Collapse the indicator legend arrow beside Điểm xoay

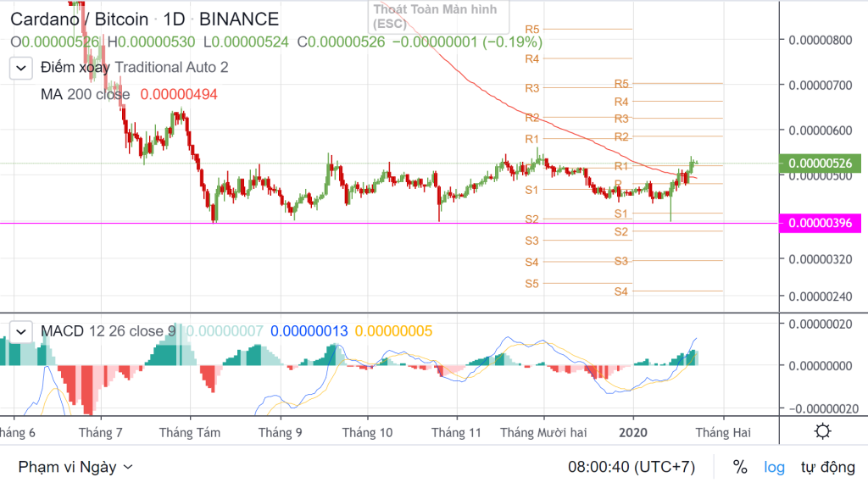21,68
